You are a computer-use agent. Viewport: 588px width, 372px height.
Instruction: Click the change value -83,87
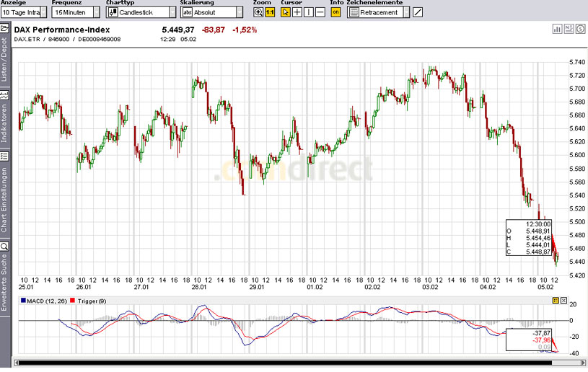tap(214, 30)
